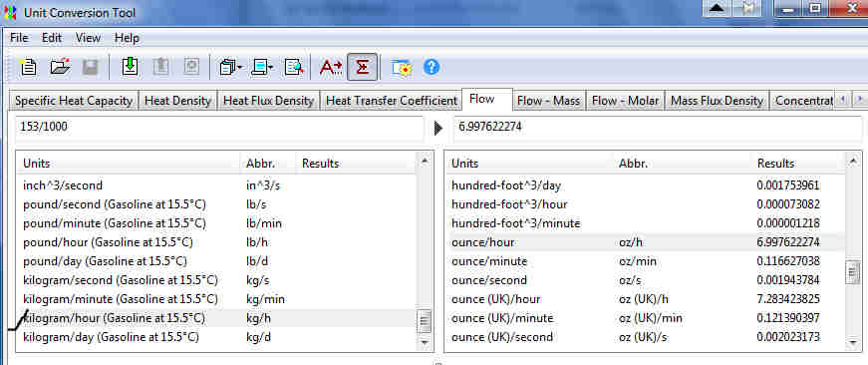Switch to Flow - Mass tab
Screen dimensions: 868x365
tap(548, 101)
